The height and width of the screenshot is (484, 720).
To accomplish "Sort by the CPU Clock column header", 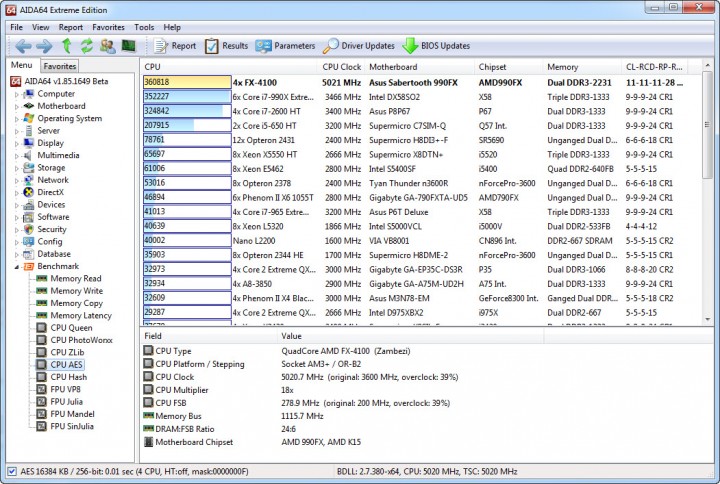I will click(x=341, y=67).
